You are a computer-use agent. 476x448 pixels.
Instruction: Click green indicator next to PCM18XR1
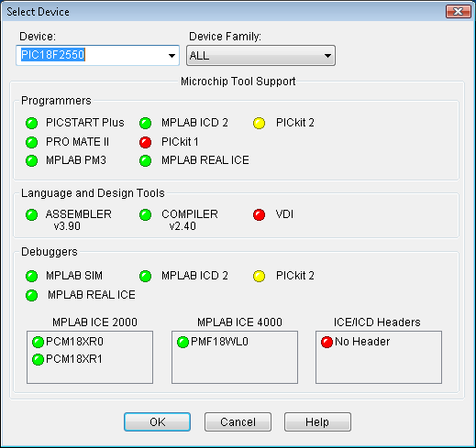38,359
